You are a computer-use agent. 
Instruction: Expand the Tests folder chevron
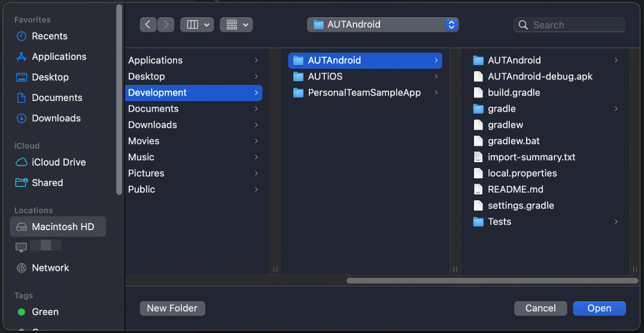[x=616, y=222]
